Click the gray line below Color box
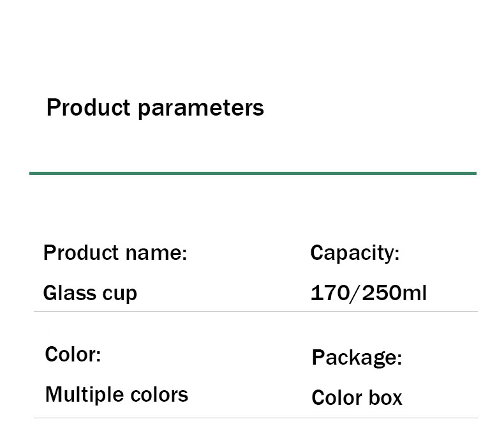This screenshot has width=504, height=440. click(256, 418)
